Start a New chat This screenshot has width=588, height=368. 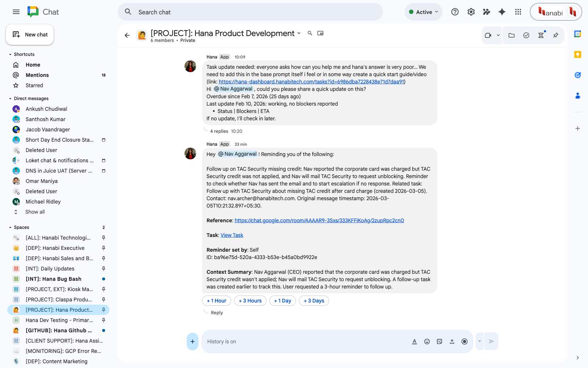click(x=30, y=35)
